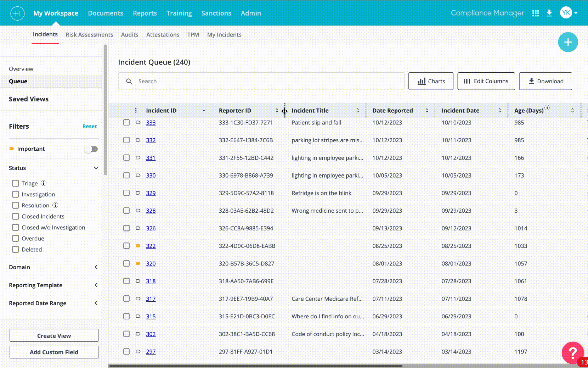Flag incident 333 as important
588x368 pixels.
pyautogui.click(x=138, y=122)
